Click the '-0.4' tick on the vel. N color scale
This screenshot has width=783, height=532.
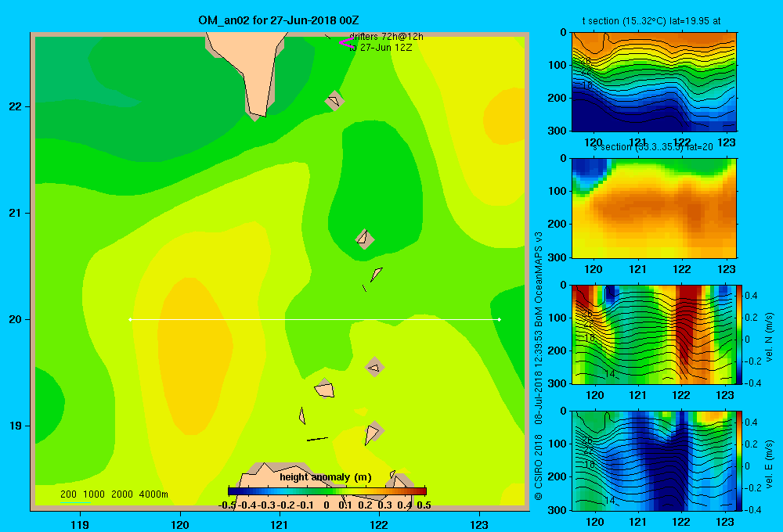753,383
